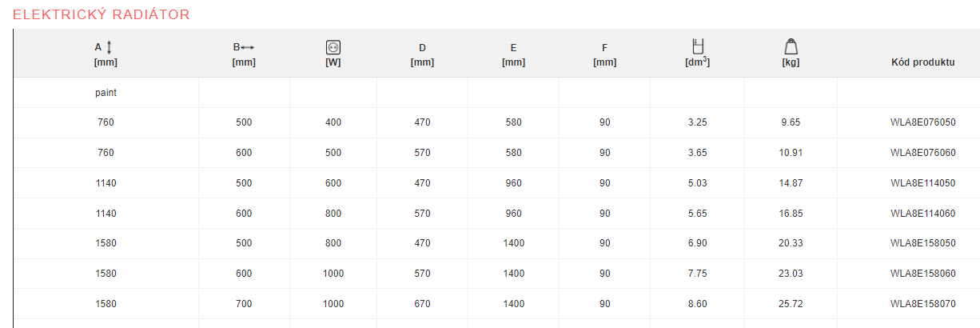Click the F [mm] column header
Image resolution: width=980 pixels, height=328 pixels.
[604, 54]
